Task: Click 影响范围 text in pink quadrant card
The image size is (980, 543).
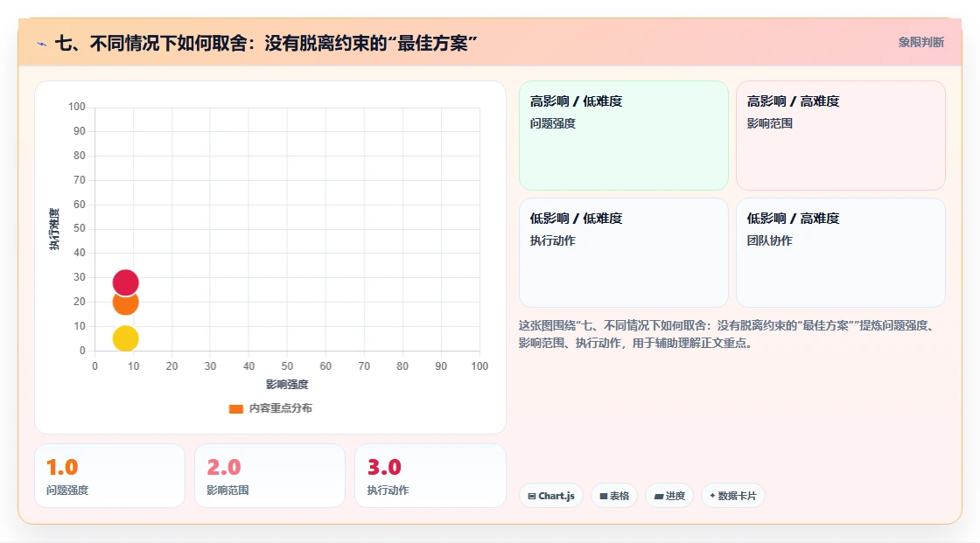Action: (x=769, y=123)
